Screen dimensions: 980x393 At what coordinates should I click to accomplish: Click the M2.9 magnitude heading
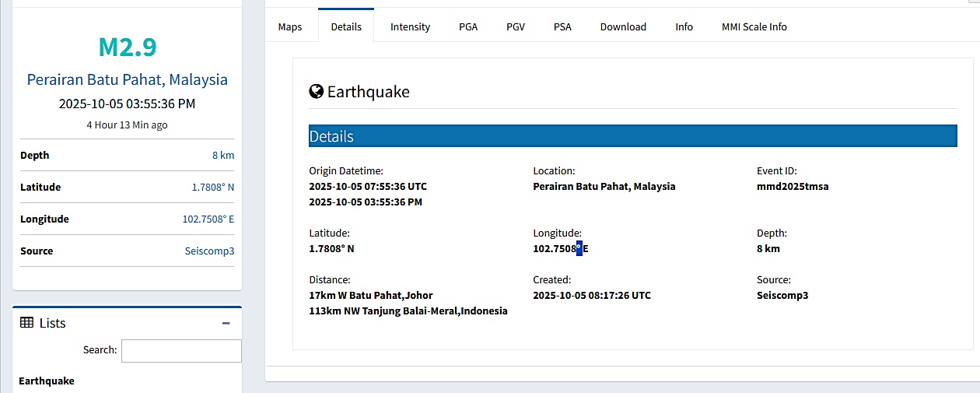[x=128, y=47]
